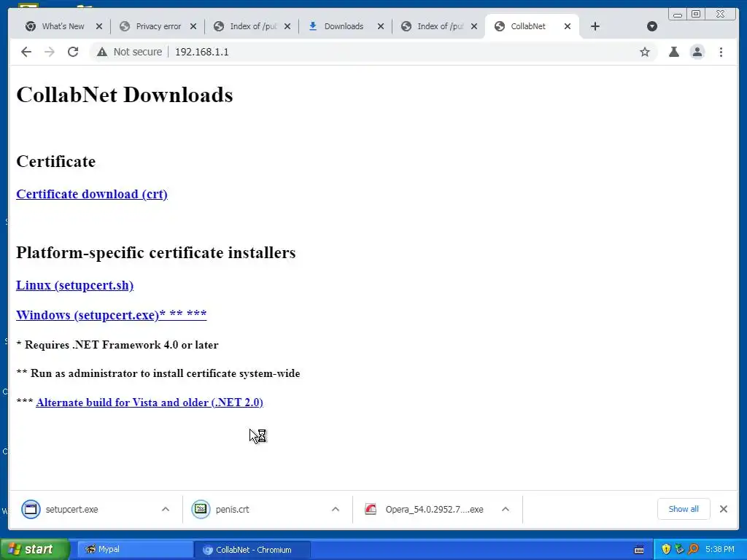Open the Linux (setupcert.sh) link
Image resolution: width=747 pixels, height=560 pixels.
pos(75,285)
